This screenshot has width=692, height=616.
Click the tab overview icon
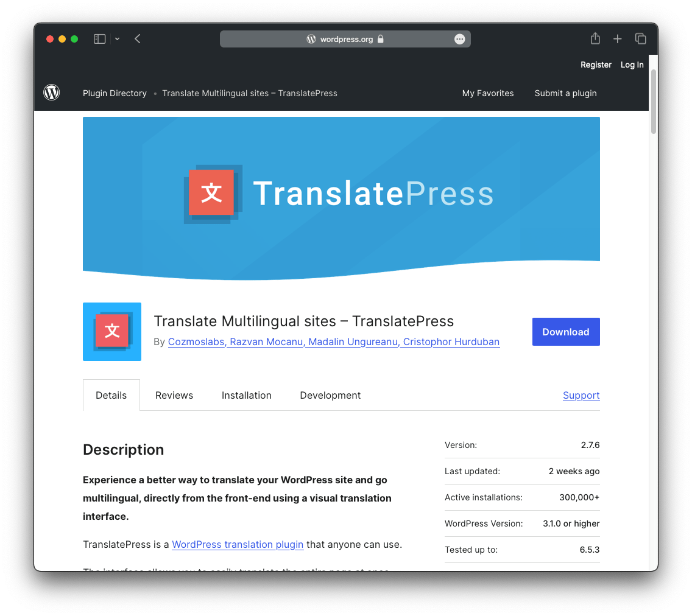[x=641, y=38]
